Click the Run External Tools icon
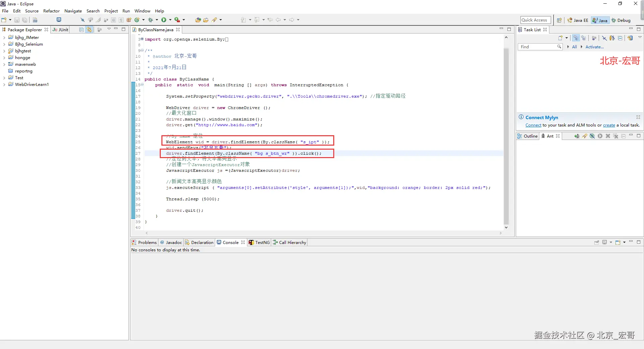644x349 pixels. (x=177, y=20)
